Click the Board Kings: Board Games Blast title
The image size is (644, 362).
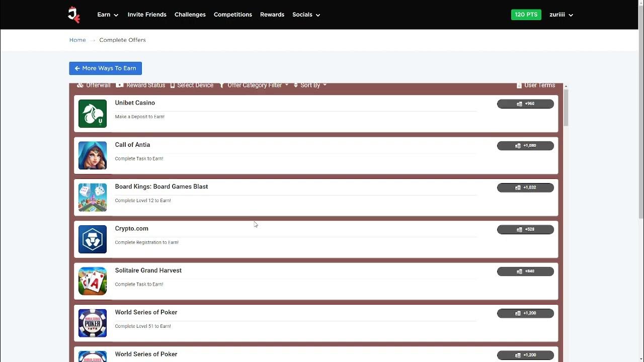(162, 187)
